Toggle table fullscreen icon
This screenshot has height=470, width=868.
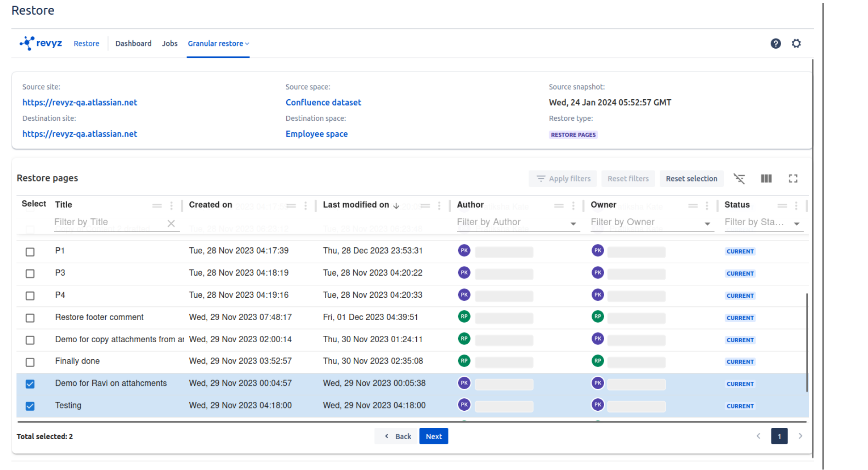[x=793, y=179]
